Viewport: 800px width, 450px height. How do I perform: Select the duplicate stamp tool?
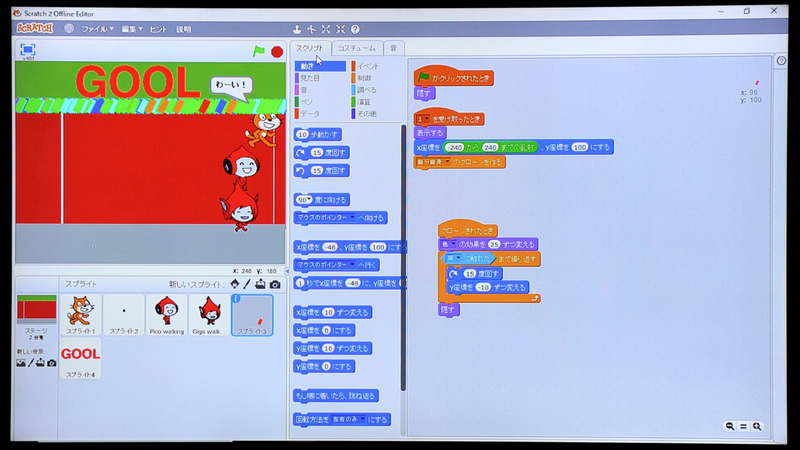[296, 29]
